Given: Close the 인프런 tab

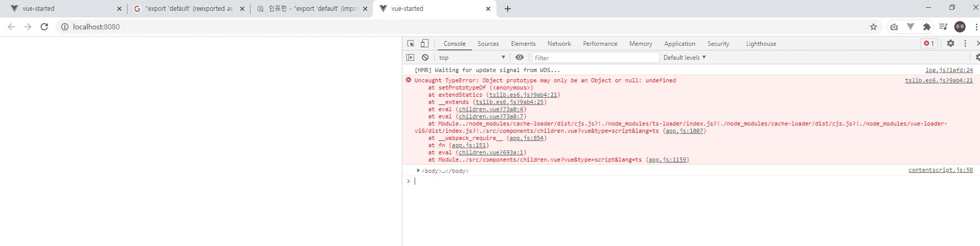Looking at the screenshot, I should 365,9.
